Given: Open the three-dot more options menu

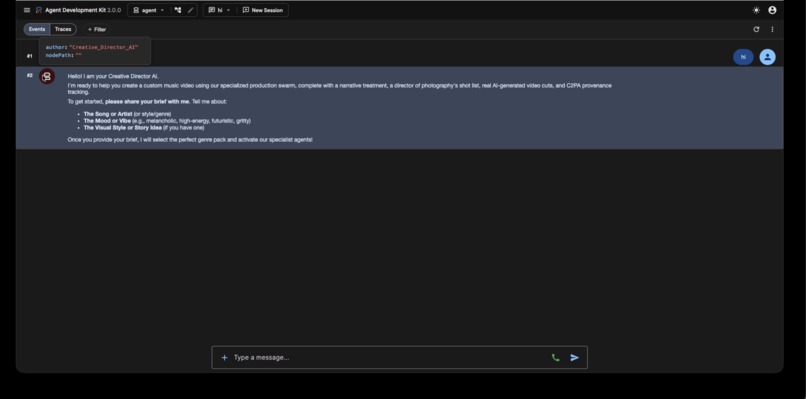Looking at the screenshot, I should pos(772,29).
